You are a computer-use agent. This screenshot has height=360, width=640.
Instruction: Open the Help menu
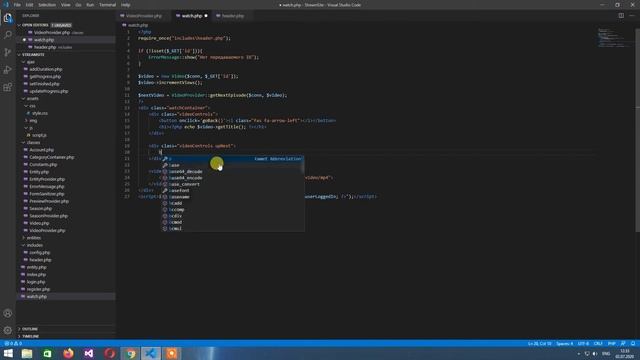125,5
